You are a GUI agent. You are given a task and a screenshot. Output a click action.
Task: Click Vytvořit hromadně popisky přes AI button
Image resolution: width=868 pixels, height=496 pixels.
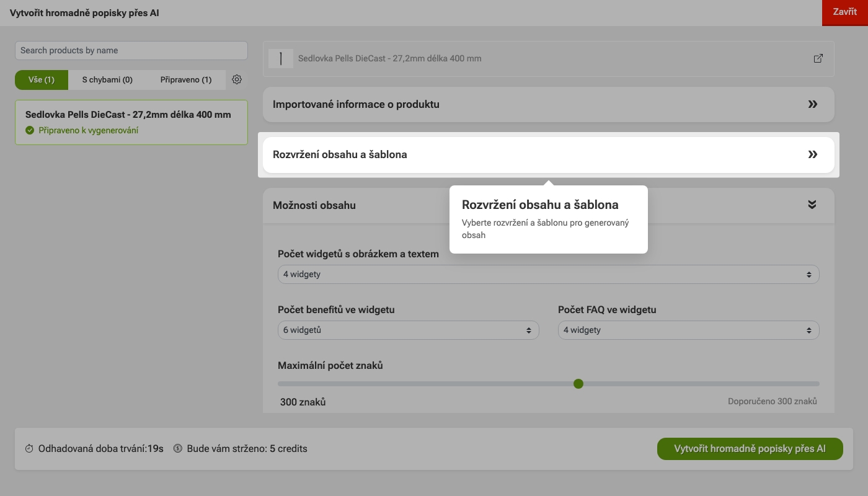click(x=750, y=448)
